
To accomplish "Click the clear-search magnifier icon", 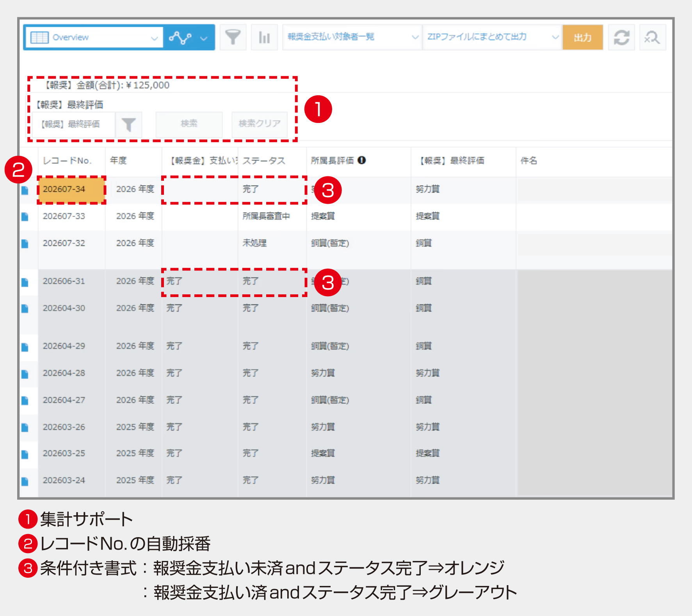I will point(653,37).
